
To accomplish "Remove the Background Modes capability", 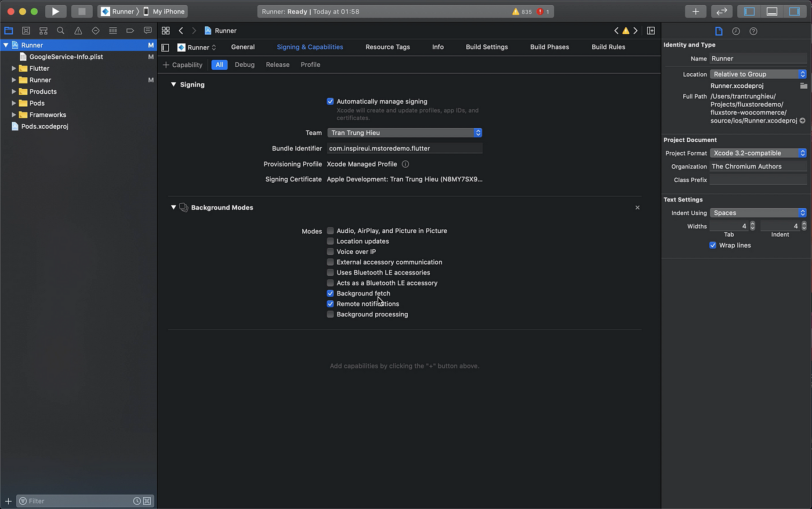I will coord(637,207).
